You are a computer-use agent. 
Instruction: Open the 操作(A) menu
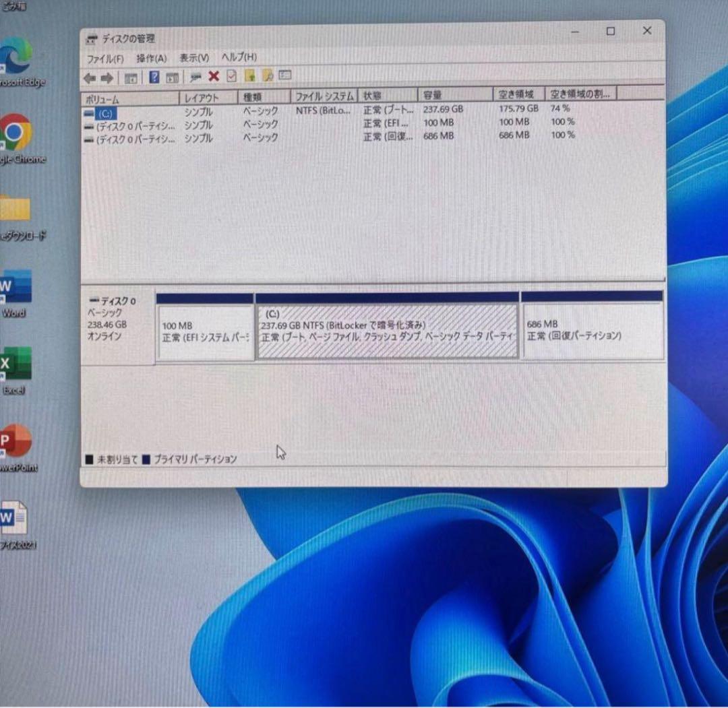pos(151,58)
